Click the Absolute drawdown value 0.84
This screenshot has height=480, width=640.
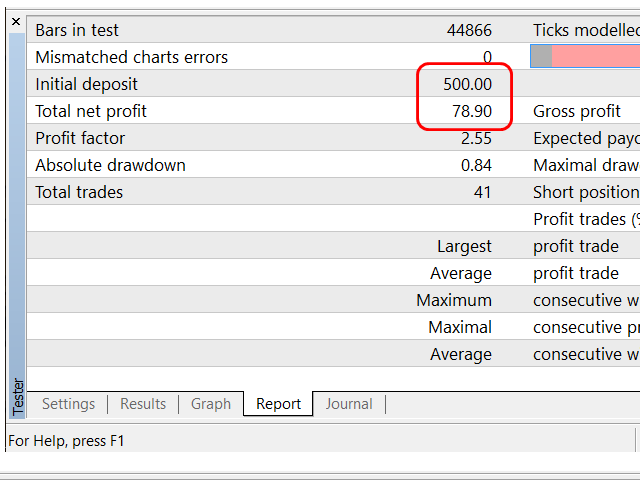click(476, 165)
